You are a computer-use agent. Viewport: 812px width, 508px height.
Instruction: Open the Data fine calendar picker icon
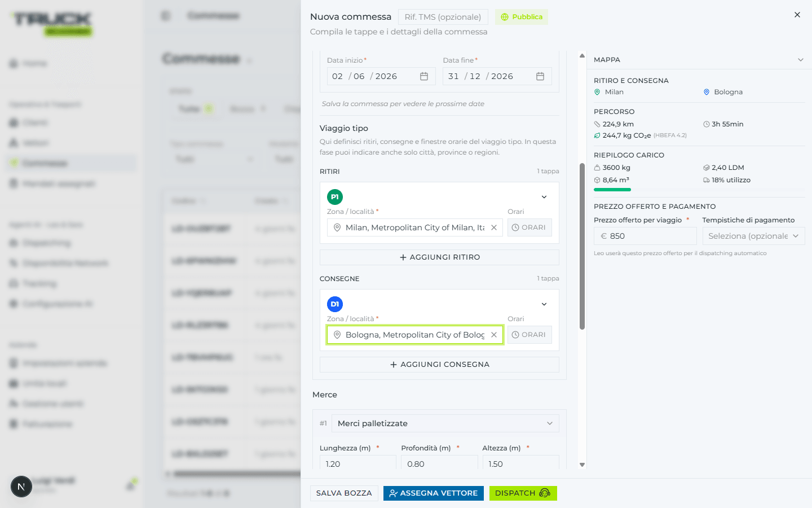pos(540,76)
